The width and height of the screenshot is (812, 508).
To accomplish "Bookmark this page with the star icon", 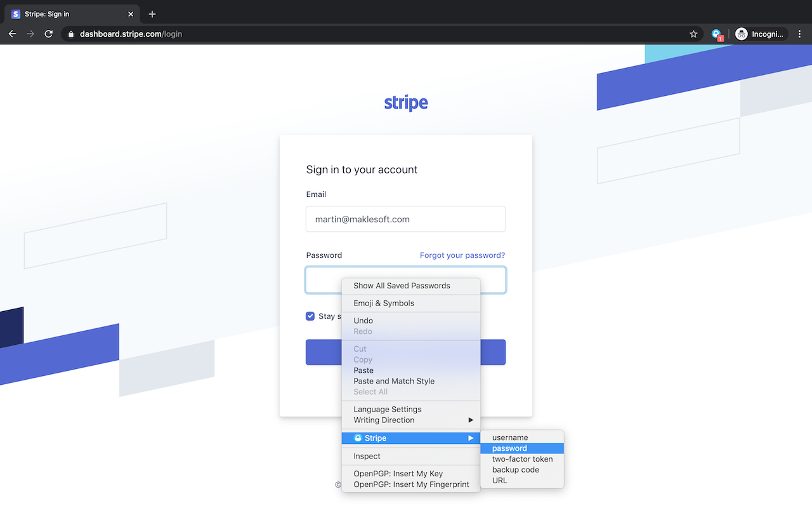I will click(x=693, y=34).
